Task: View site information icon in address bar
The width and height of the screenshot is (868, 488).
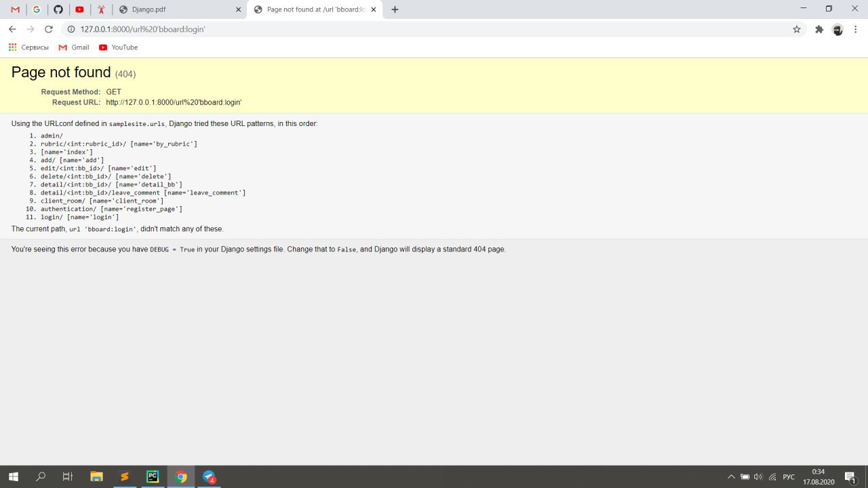Action: click(71, 29)
